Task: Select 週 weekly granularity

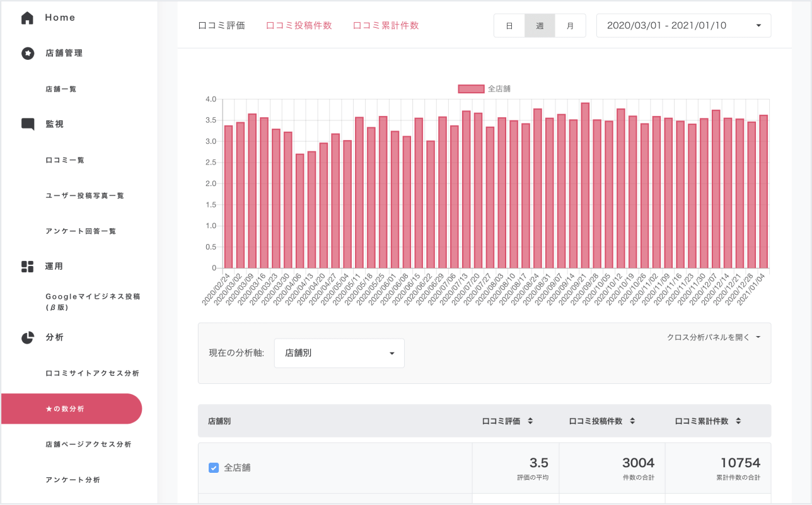Action: coord(540,26)
